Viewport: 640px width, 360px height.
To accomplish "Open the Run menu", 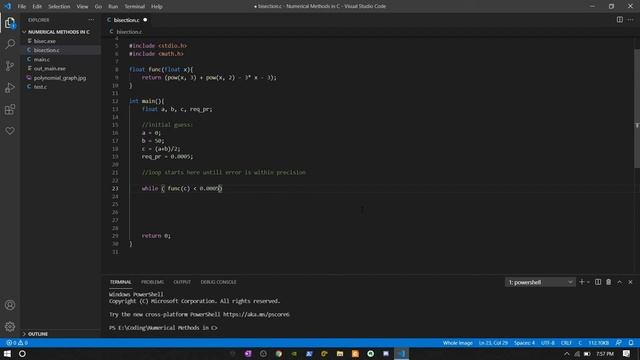I will (113, 6).
